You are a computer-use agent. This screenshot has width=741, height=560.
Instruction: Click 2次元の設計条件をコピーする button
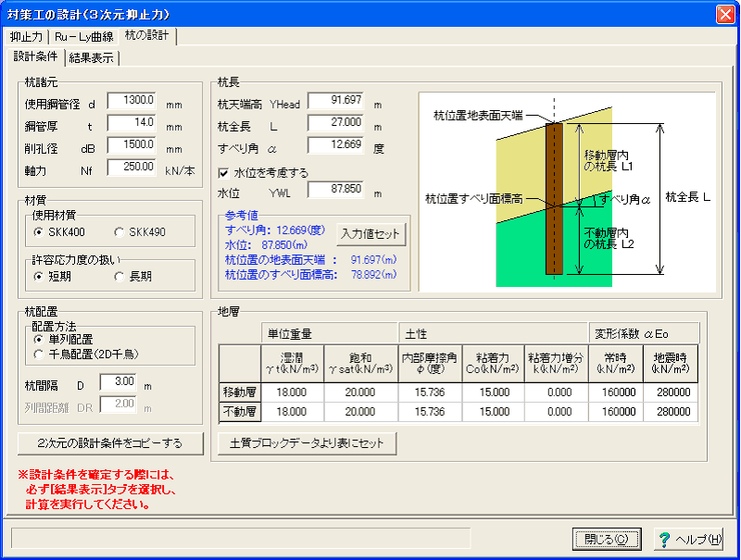coord(110,443)
